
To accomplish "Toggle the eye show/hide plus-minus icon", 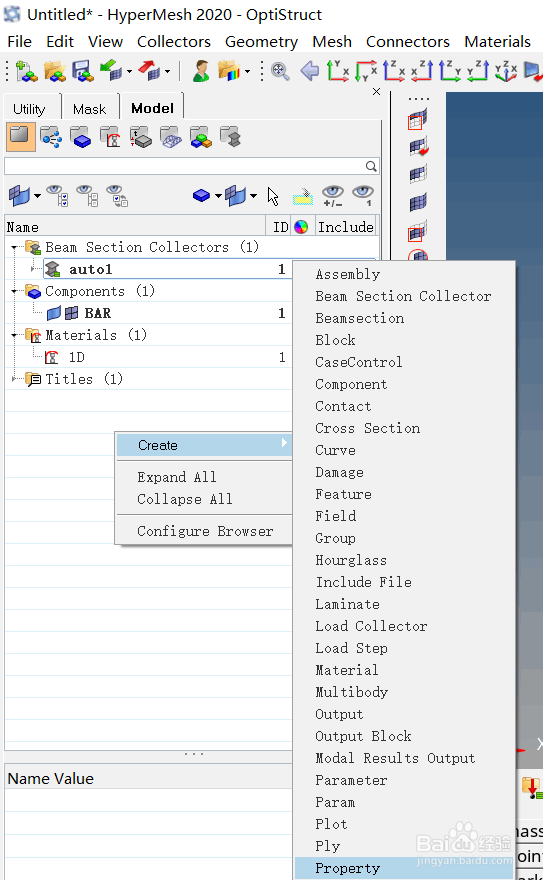I will (333, 196).
